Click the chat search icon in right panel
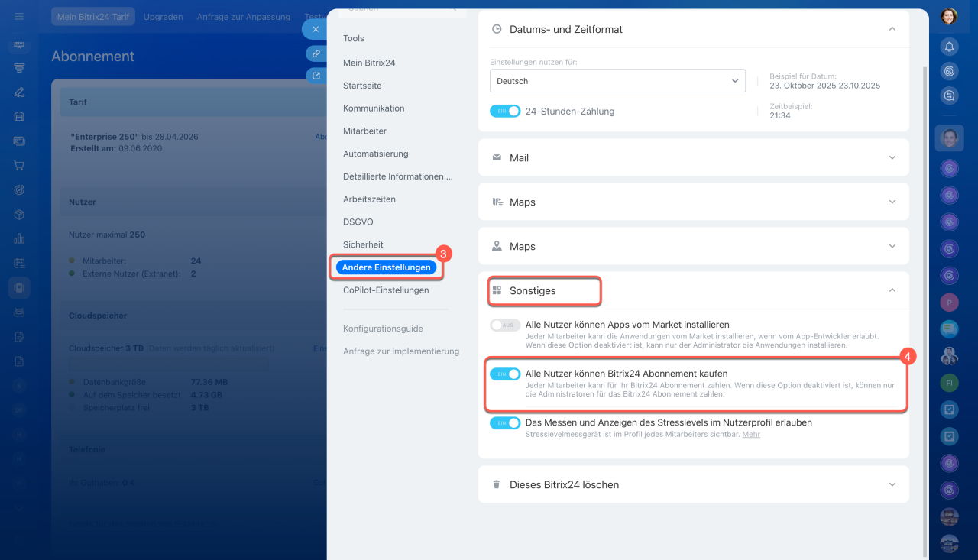Image resolution: width=978 pixels, height=560 pixels. coord(949,95)
